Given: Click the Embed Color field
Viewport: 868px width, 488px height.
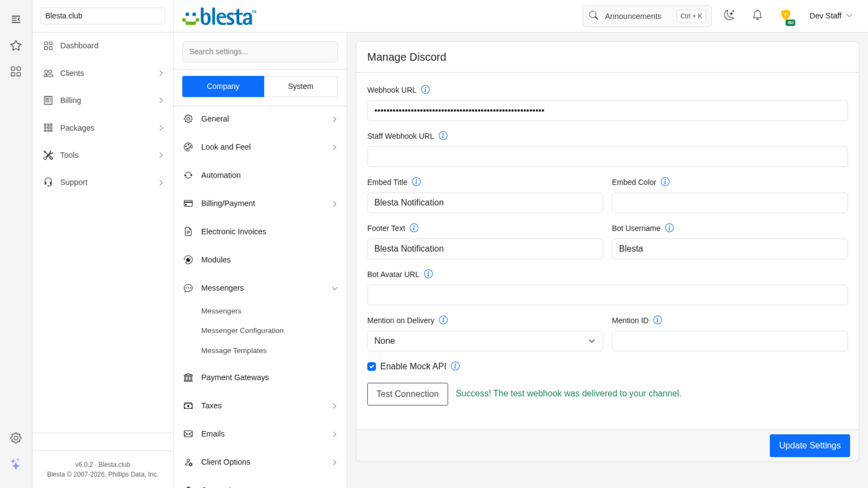Looking at the screenshot, I should coord(730,203).
